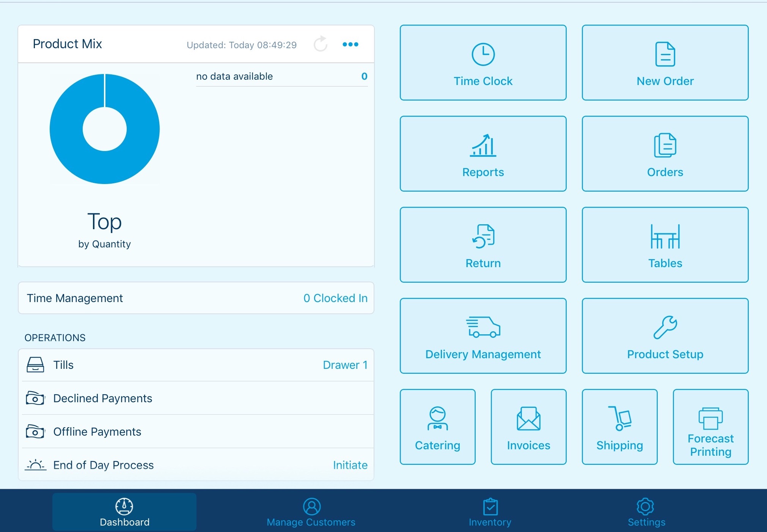Open the Time Clock
The image size is (767, 532).
pyautogui.click(x=483, y=63)
